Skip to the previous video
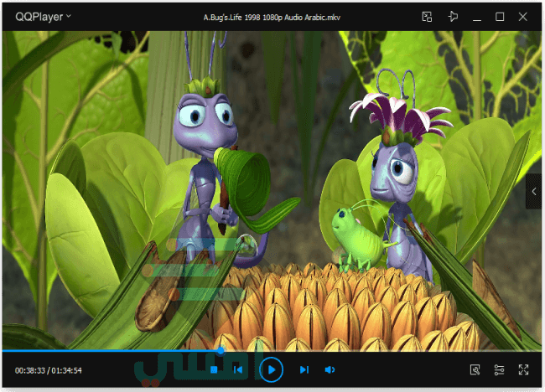The height and width of the screenshot is (392, 545). click(x=238, y=369)
